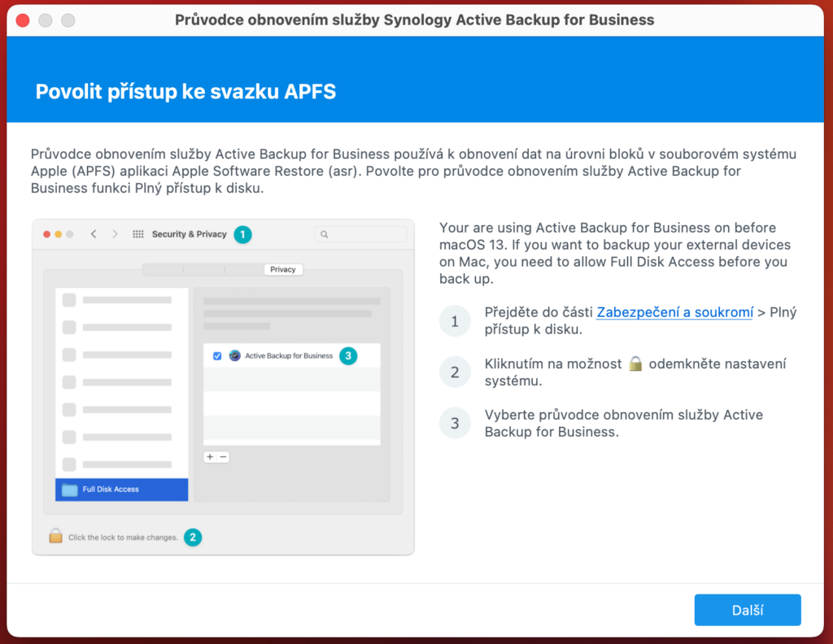Toggle the Active Backup for Business checkbox
833x644 pixels.
point(217,355)
